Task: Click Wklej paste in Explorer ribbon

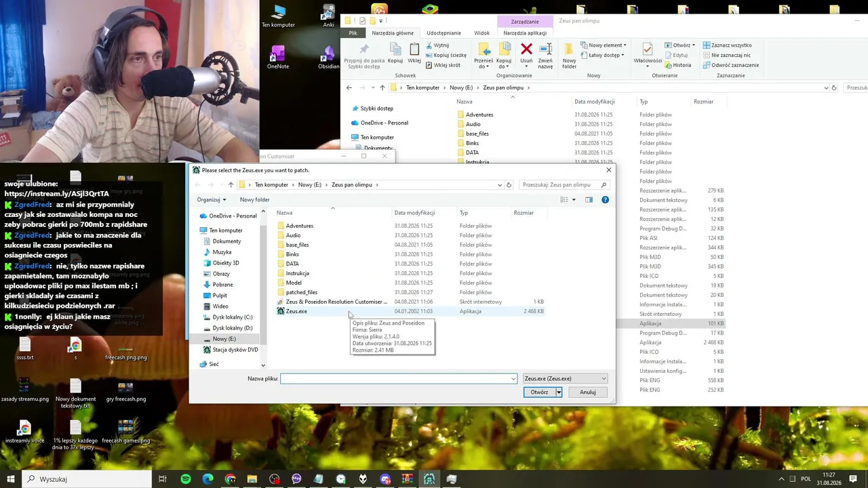Action: (414, 54)
